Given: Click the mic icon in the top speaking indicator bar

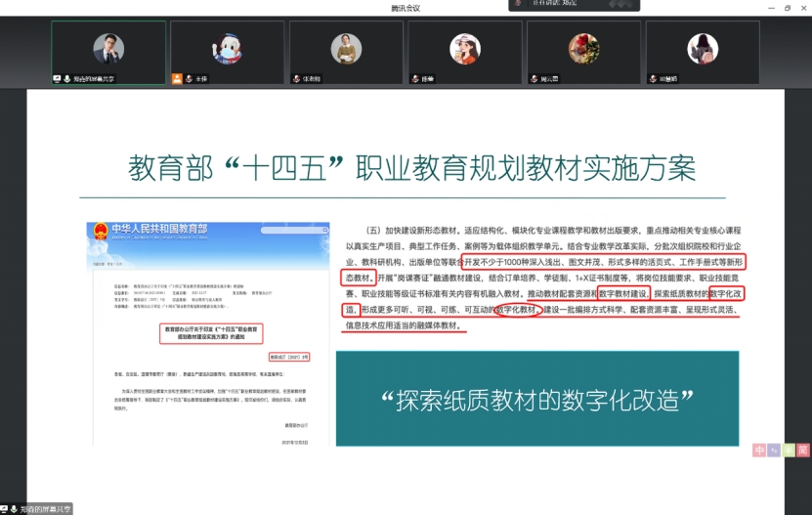Looking at the screenshot, I should point(518,3).
